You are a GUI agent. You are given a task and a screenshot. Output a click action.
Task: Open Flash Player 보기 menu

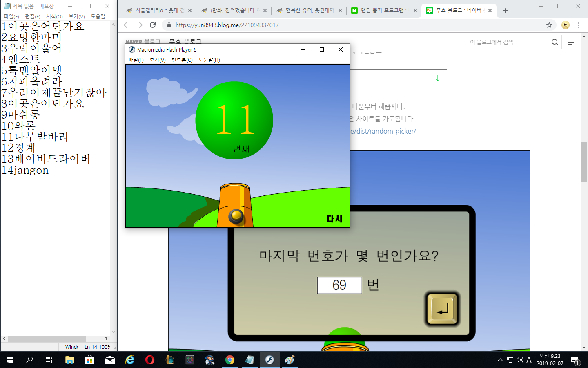(x=157, y=60)
